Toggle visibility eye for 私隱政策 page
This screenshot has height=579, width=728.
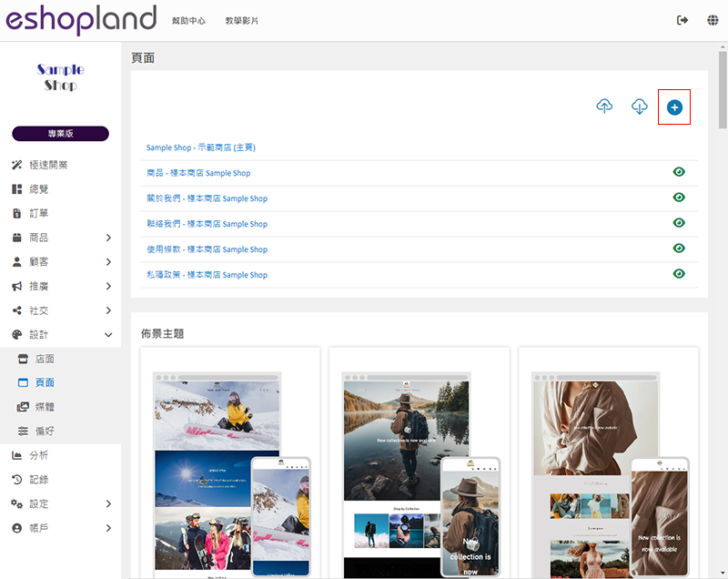tap(679, 274)
